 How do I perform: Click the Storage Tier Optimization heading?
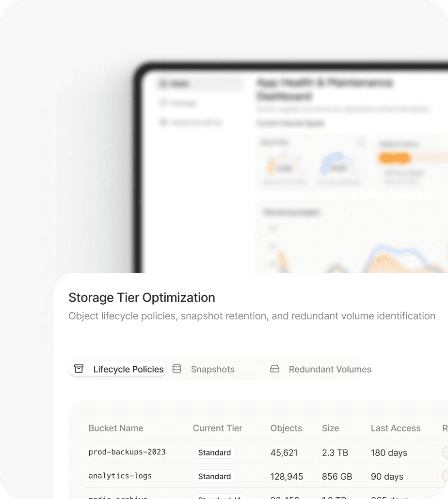tap(142, 297)
